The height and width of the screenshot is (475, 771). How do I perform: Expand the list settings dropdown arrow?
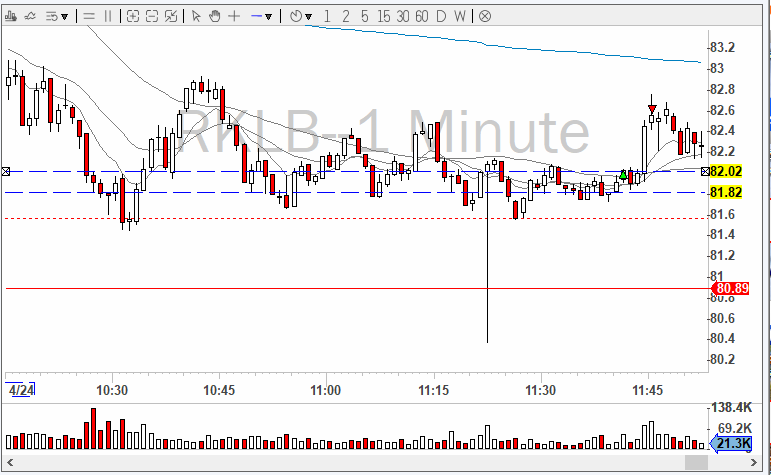pos(64,17)
